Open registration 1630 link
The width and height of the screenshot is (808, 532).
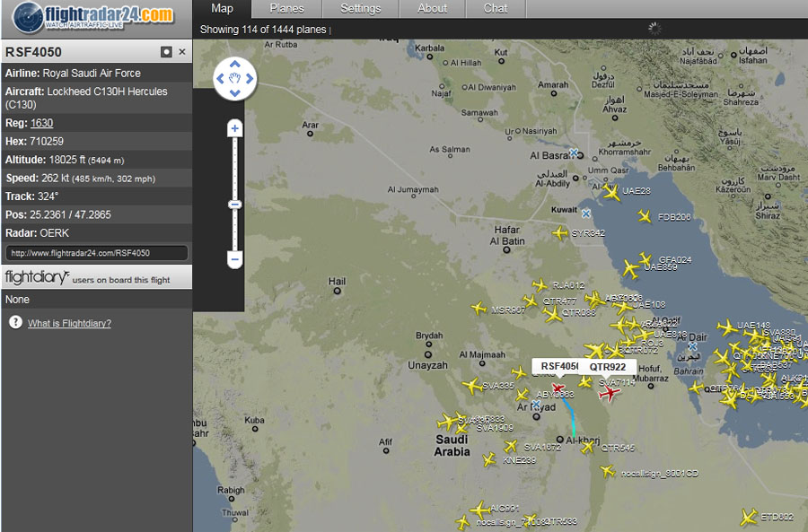click(41, 123)
